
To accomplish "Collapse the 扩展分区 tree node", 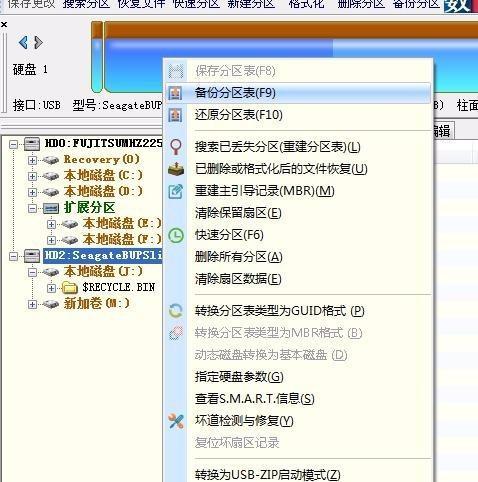I will click(x=32, y=208).
